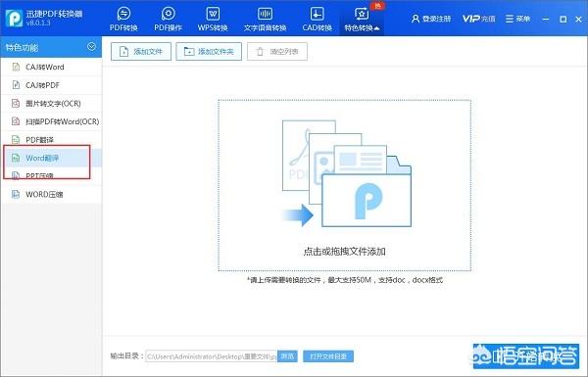Click the 清空列表 button
588x377 pixels.
point(277,51)
